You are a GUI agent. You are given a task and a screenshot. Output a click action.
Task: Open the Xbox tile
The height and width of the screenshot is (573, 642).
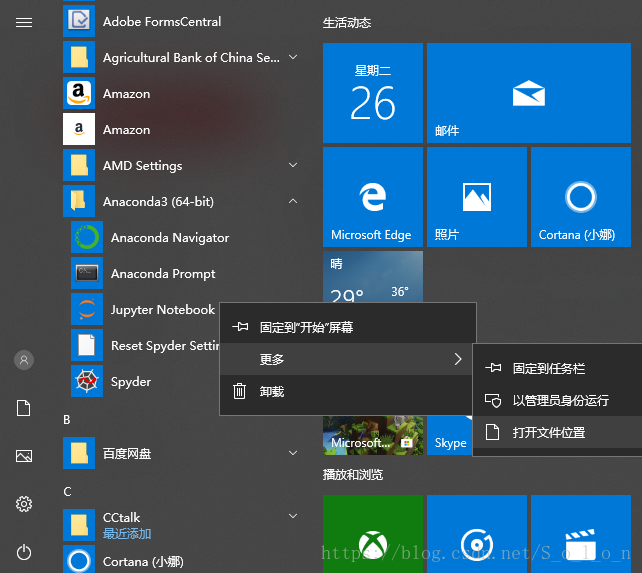(x=373, y=534)
